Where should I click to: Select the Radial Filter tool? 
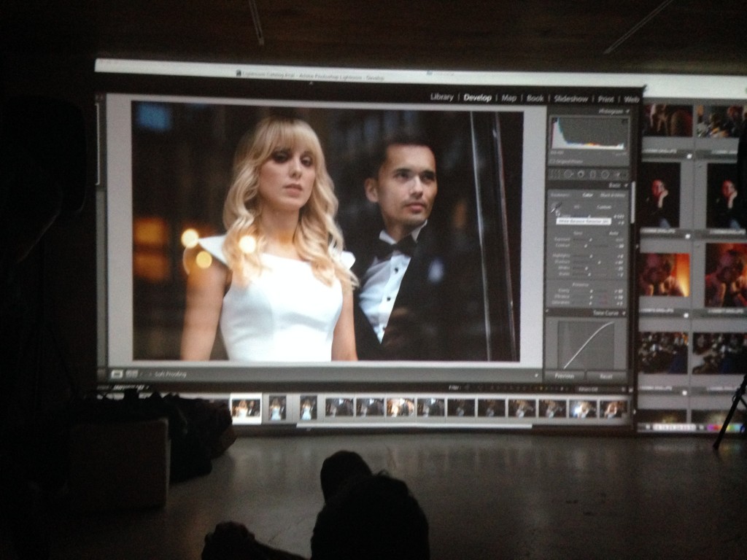pyautogui.click(x=604, y=175)
